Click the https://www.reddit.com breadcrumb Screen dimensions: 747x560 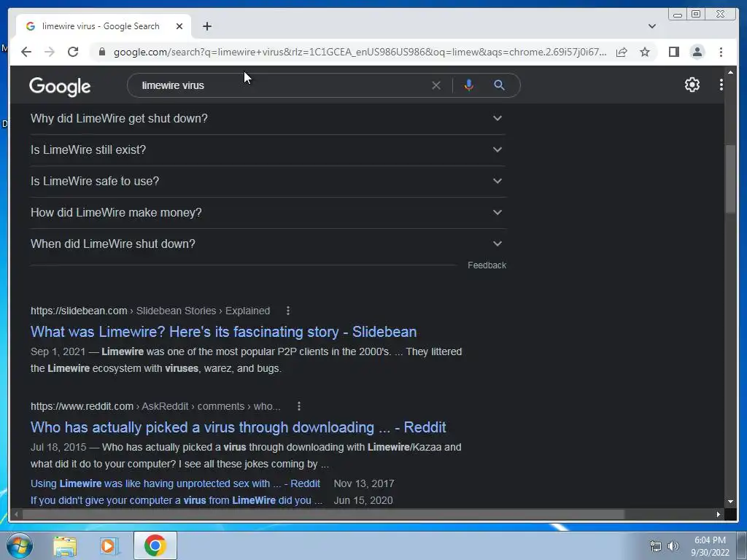click(82, 406)
